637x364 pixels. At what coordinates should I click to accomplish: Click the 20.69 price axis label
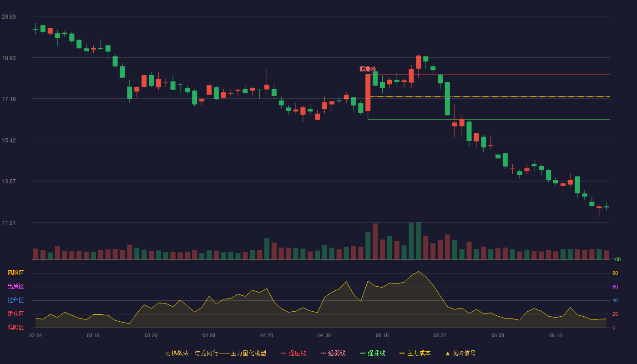(x=9, y=17)
